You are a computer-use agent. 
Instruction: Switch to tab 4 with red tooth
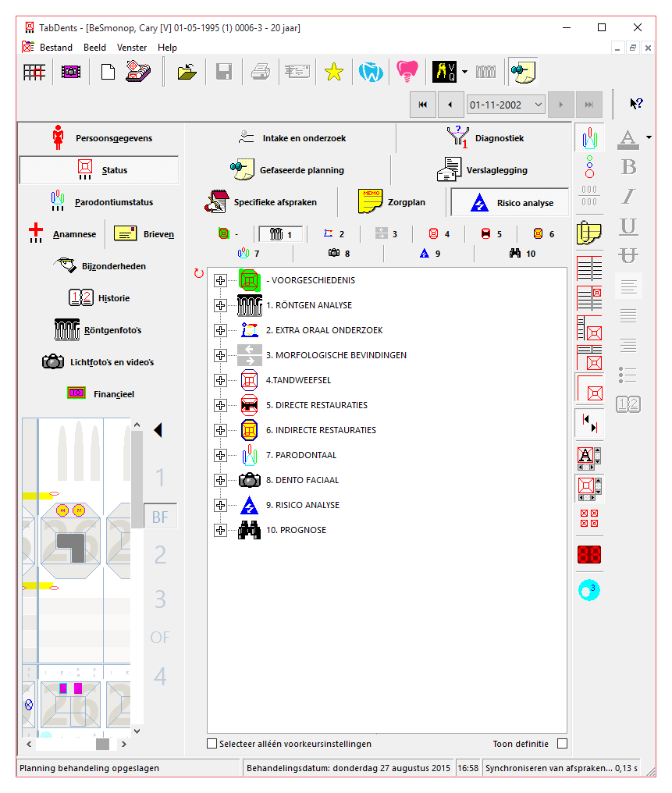[x=439, y=233]
